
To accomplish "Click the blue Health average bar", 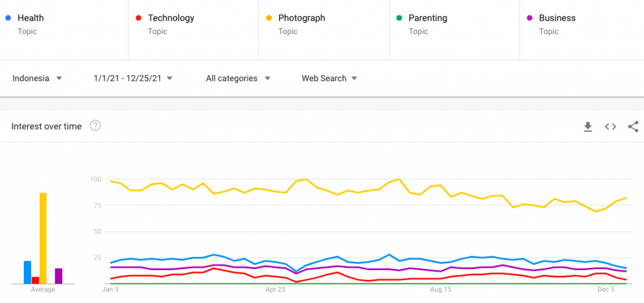I will 27,272.
